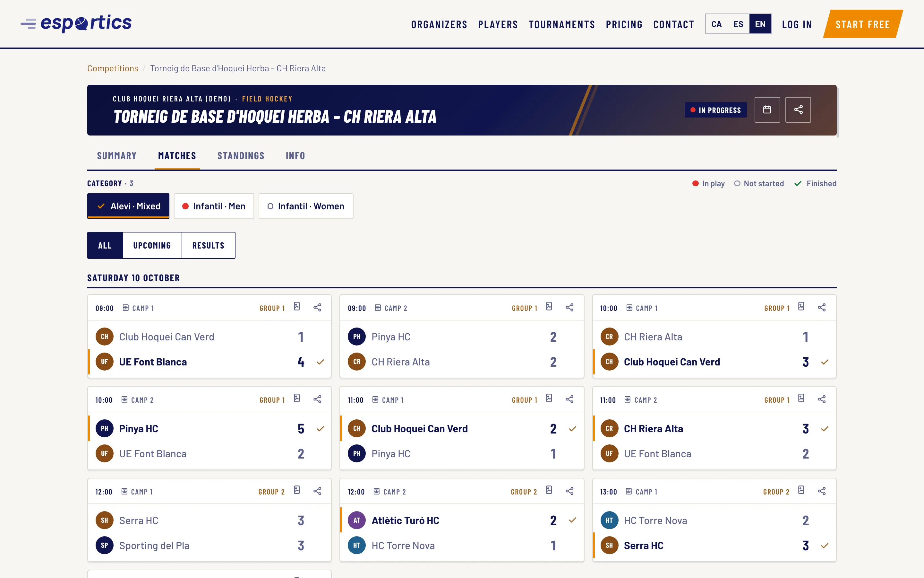Select the Infantil · Men category
This screenshot has width=924, height=578.
[214, 206]
